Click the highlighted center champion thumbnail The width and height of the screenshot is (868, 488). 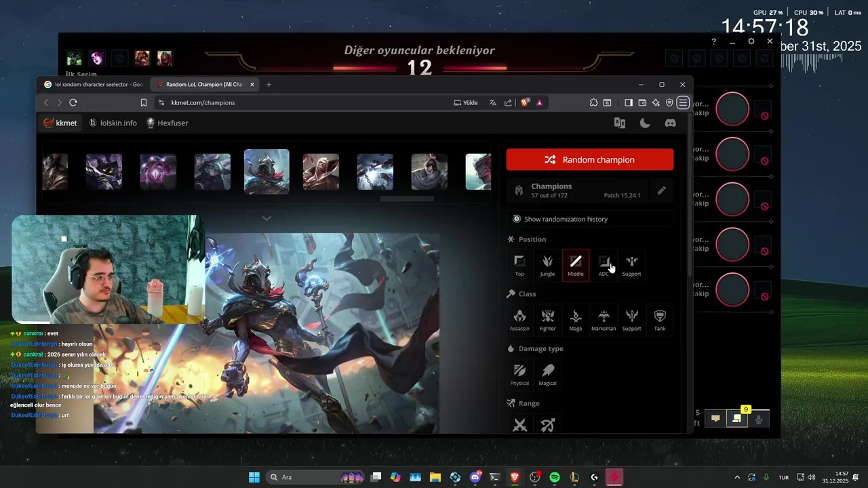pos(267,171)
